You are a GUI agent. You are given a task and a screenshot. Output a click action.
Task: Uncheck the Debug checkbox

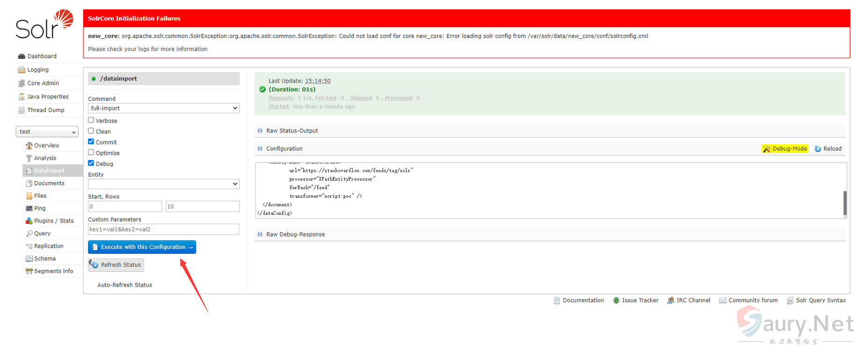point(91,163)
